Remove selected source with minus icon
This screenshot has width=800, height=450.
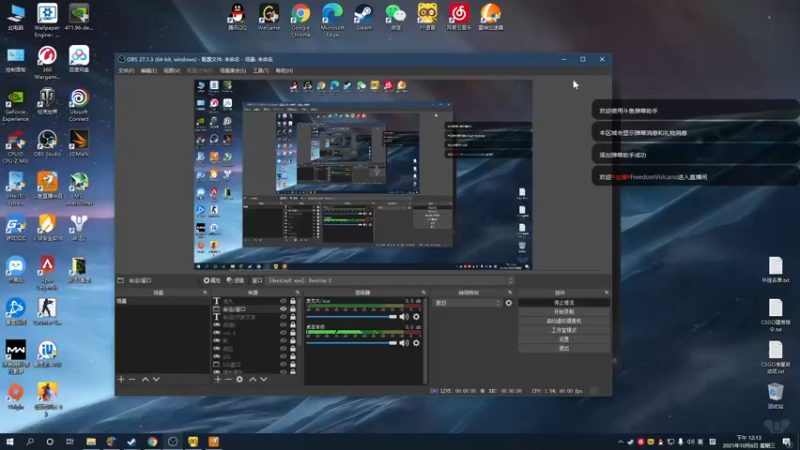coord(229,379)
